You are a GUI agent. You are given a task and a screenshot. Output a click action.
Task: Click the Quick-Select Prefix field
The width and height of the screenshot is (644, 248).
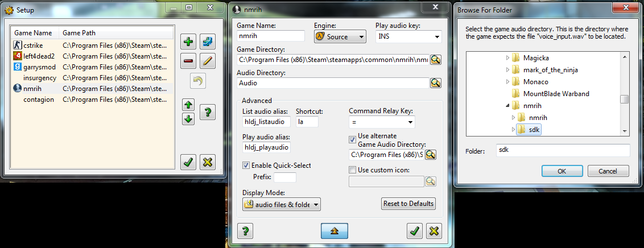[x=285, y=177]
